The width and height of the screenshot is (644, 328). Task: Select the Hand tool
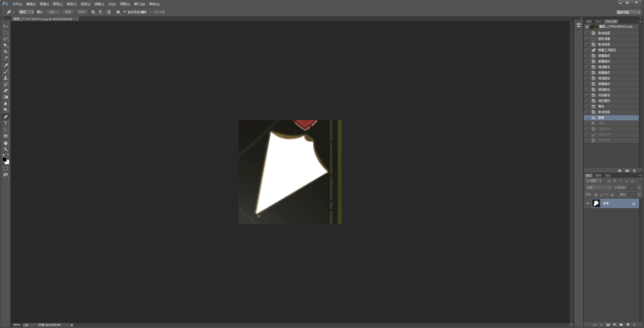tap(5, 143)
